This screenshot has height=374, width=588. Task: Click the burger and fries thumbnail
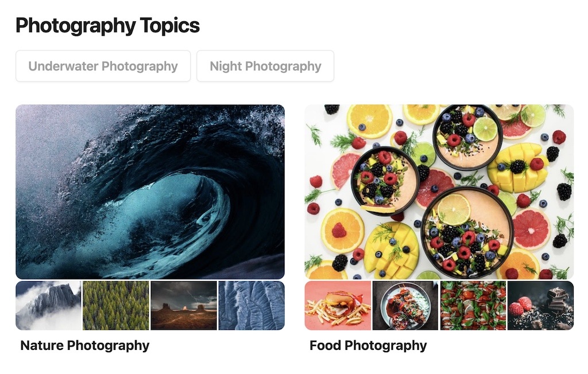click(338, 305)
